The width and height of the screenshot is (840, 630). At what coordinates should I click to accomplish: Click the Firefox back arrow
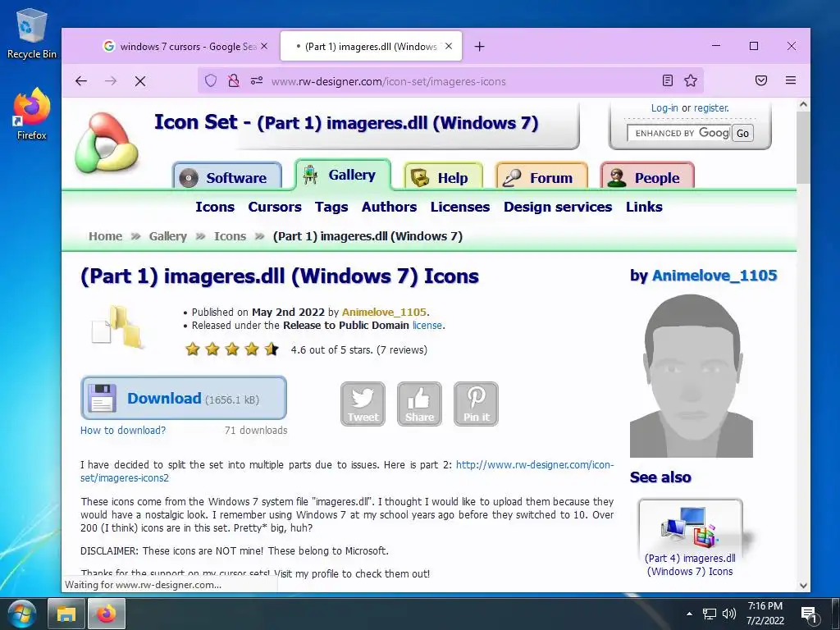coord(81,81)
